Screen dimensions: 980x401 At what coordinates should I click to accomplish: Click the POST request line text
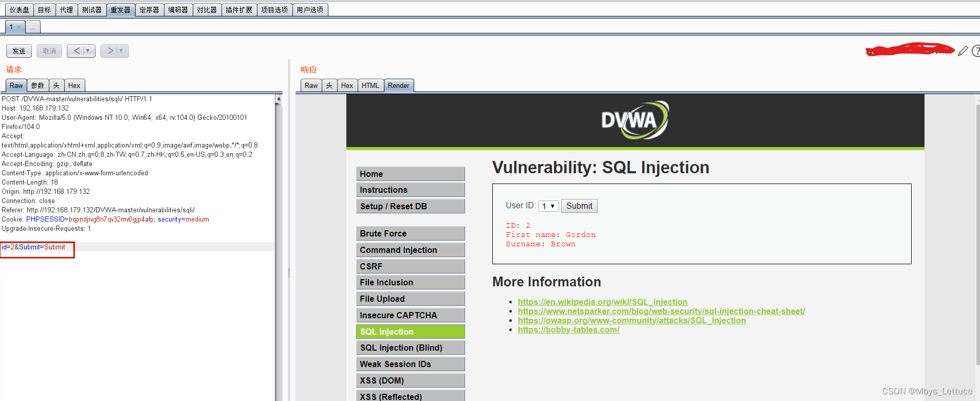tap(77, 99)
